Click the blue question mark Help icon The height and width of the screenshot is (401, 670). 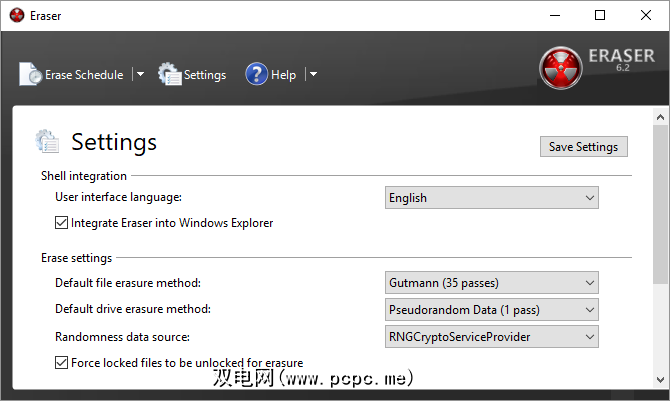(256, 74)
